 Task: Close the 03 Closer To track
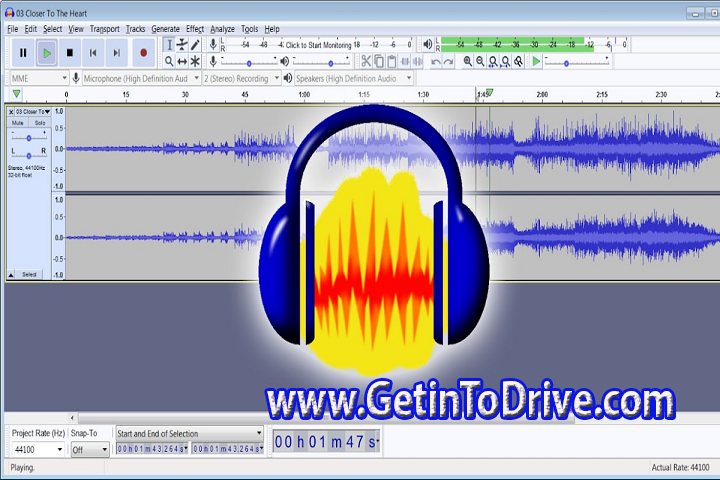tap(11, 112)
